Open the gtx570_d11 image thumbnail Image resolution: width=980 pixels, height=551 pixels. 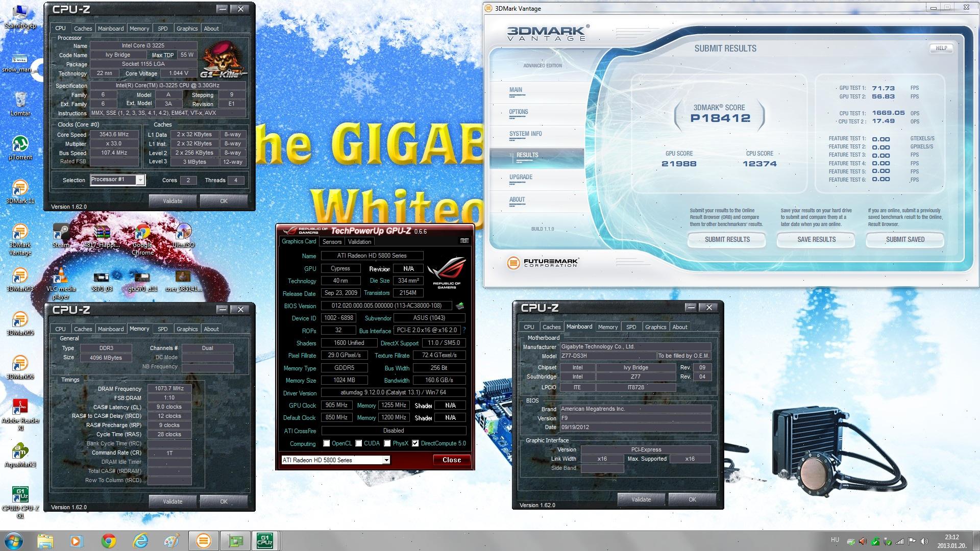tap(142, 282)
